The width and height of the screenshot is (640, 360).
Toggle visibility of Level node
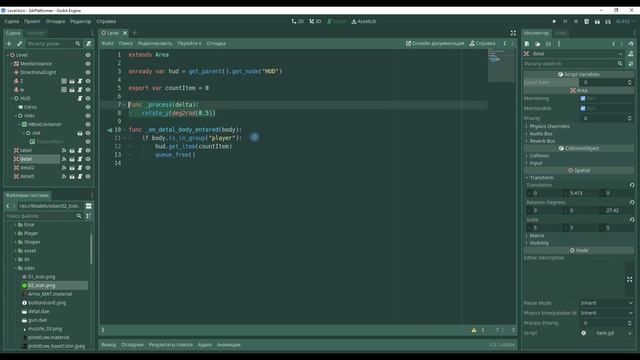pos(88,55)
